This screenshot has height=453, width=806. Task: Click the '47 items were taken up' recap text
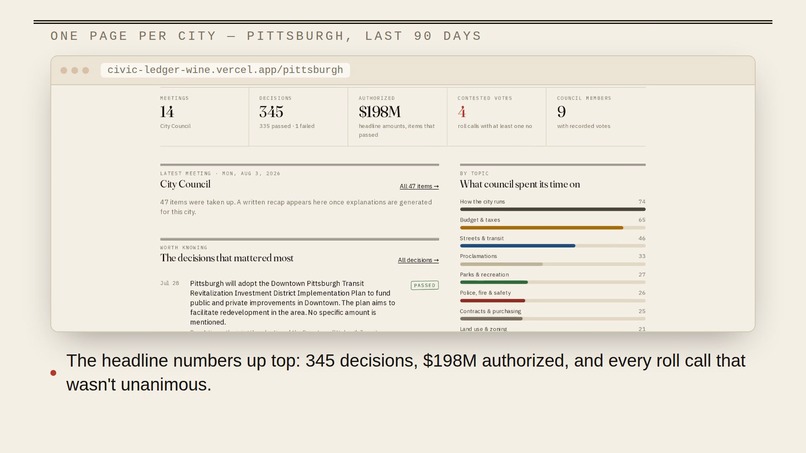296,207
